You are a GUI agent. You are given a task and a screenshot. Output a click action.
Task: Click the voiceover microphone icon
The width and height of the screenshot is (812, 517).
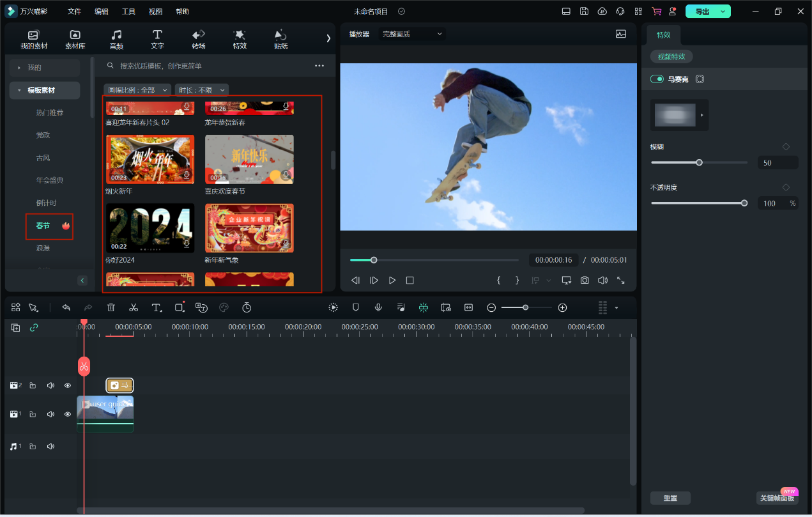pos(378,307)
